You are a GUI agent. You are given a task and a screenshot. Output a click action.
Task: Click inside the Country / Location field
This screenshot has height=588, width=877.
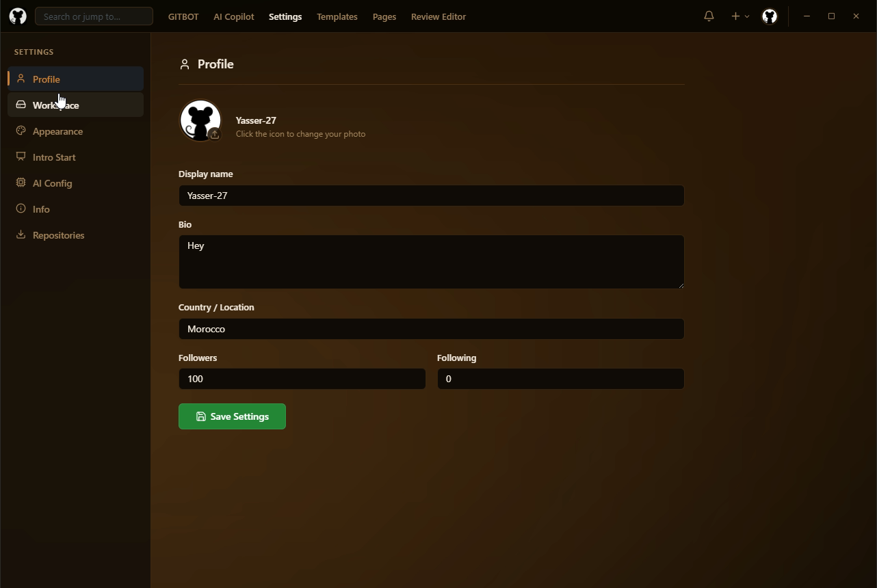tap(431, 329)
